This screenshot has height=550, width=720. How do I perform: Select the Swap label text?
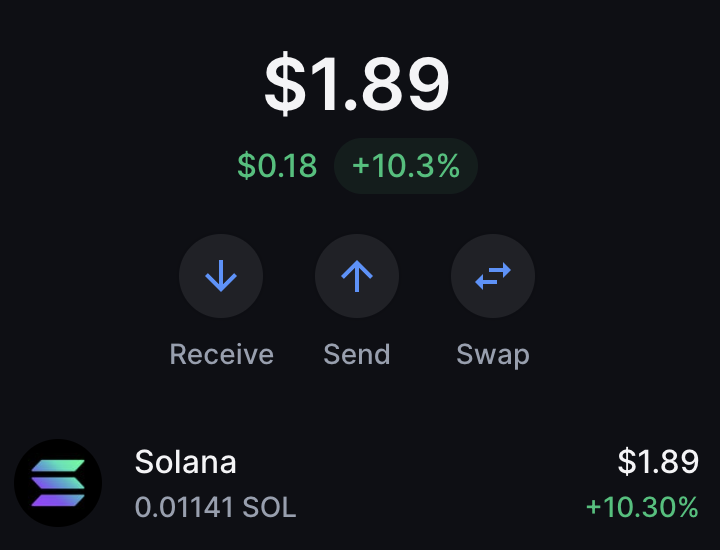click(493, 355)
